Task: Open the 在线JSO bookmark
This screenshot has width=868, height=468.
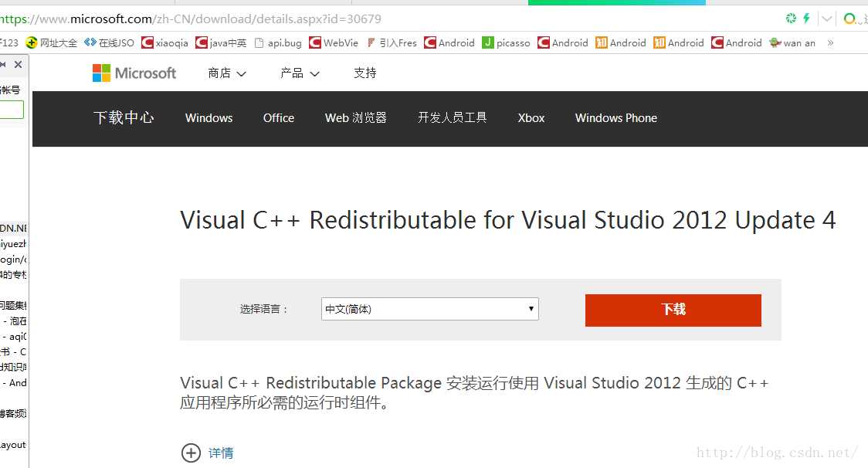Action: (110, 42)
